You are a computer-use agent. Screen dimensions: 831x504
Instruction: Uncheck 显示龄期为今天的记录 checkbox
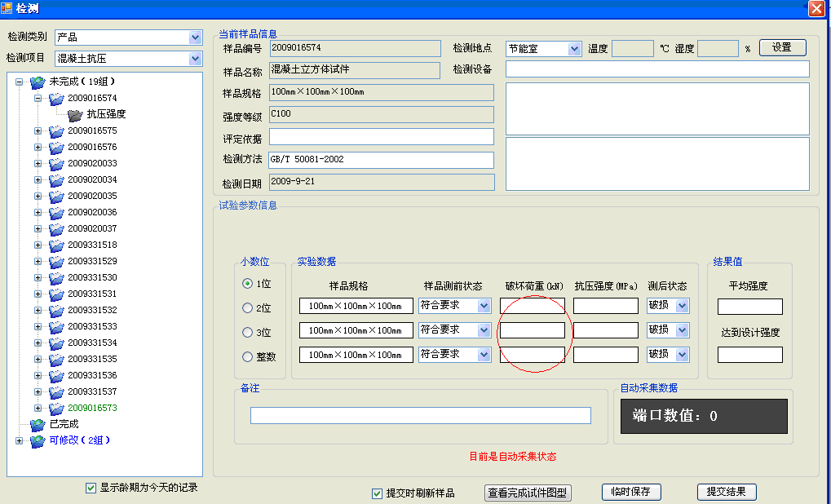pyautogui.click(x=91, y=489)
